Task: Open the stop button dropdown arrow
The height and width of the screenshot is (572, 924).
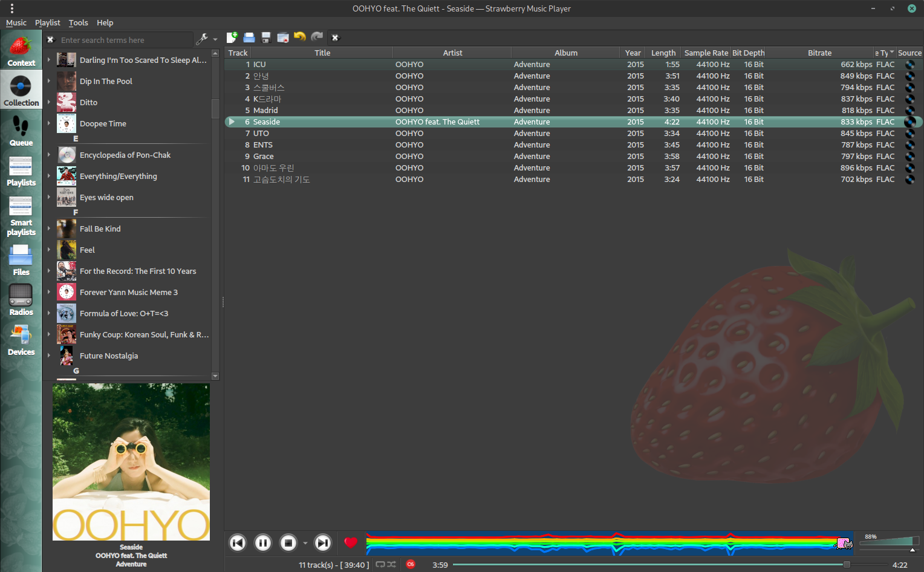Action: (x=305, y=543)
